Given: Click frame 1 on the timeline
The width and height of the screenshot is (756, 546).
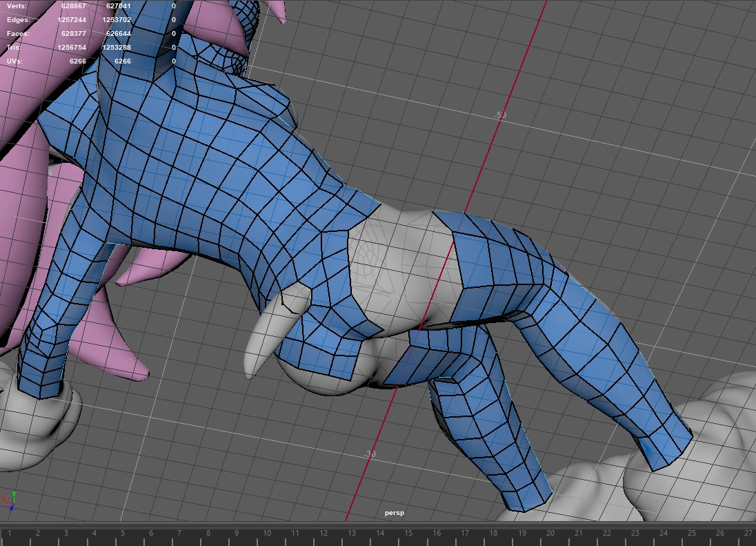Looking at the screenshot, I should point(10,533).
